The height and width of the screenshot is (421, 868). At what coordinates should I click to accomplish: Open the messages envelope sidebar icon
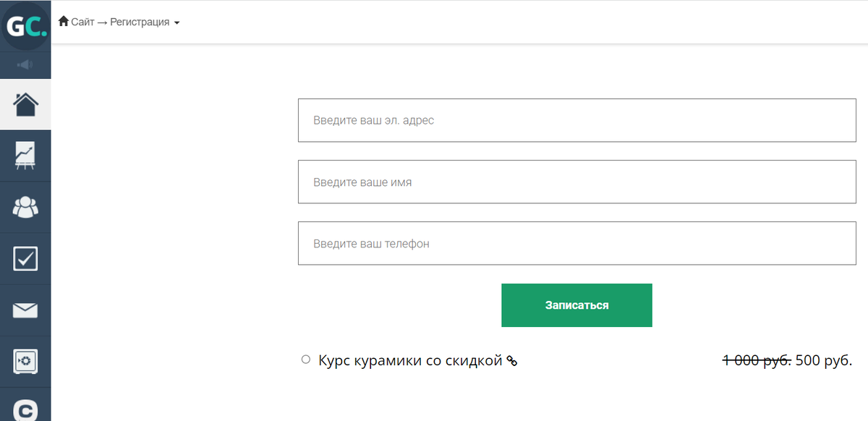[25, 310]
